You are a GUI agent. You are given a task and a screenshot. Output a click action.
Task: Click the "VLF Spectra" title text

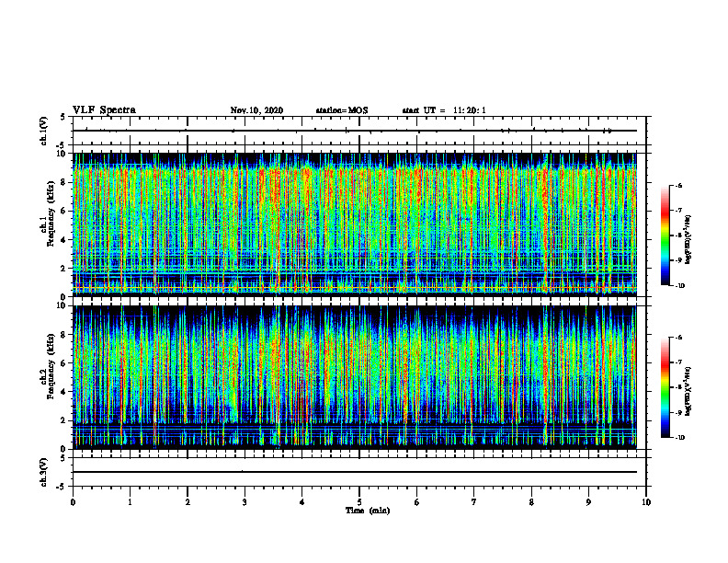[x=104, y=110]
